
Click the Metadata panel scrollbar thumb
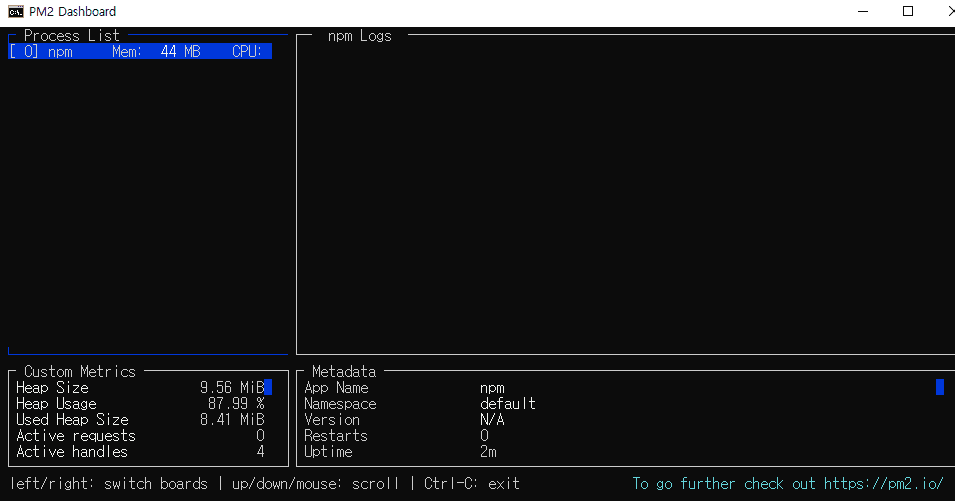(x=940, y=387)
